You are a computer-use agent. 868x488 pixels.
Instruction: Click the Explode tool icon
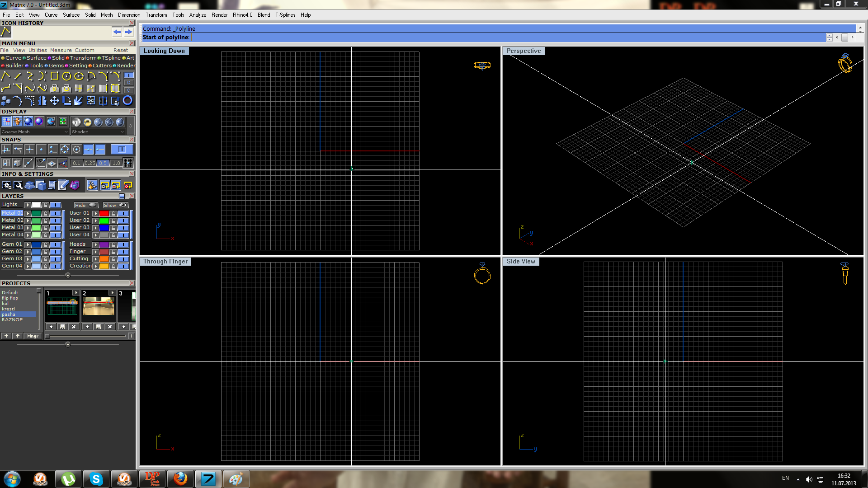pos(79,100)
